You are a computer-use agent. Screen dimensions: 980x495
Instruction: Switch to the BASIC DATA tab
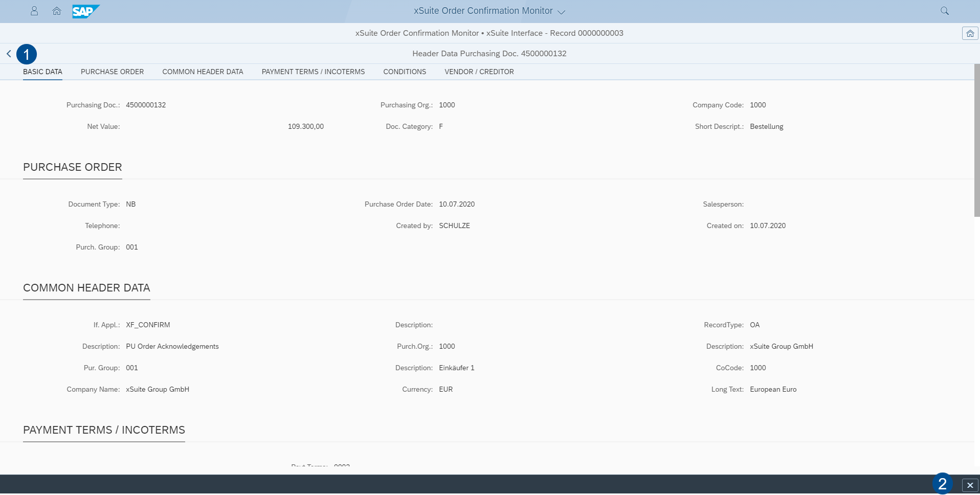pos(42,72)
